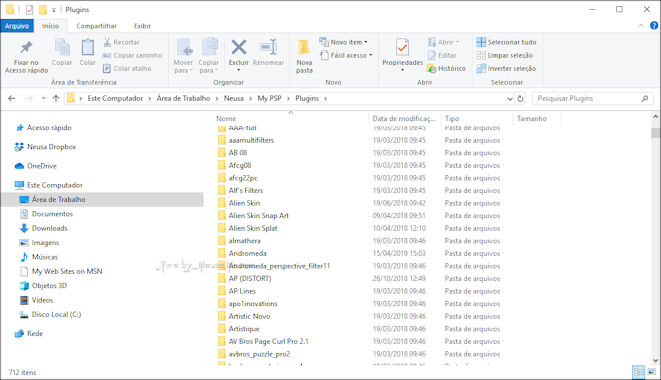Select Documentos in navigation pane

pos(52,214)
